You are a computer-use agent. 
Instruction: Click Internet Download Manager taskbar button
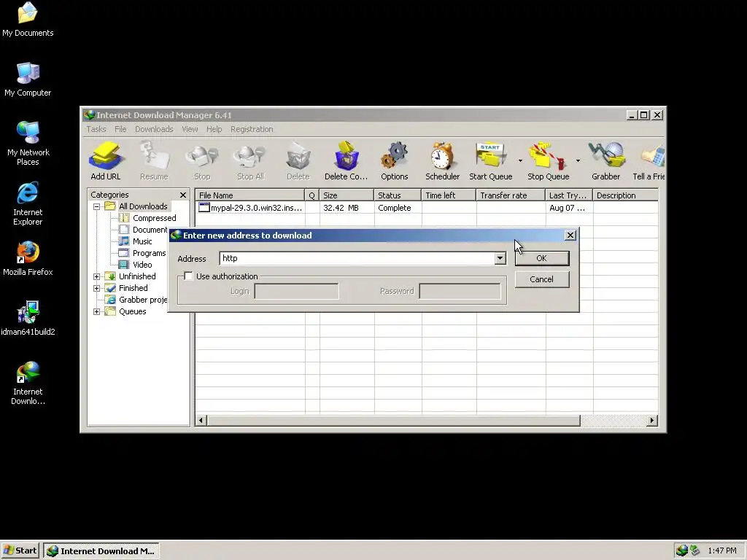pyautogui.click(x=101, y=551)
